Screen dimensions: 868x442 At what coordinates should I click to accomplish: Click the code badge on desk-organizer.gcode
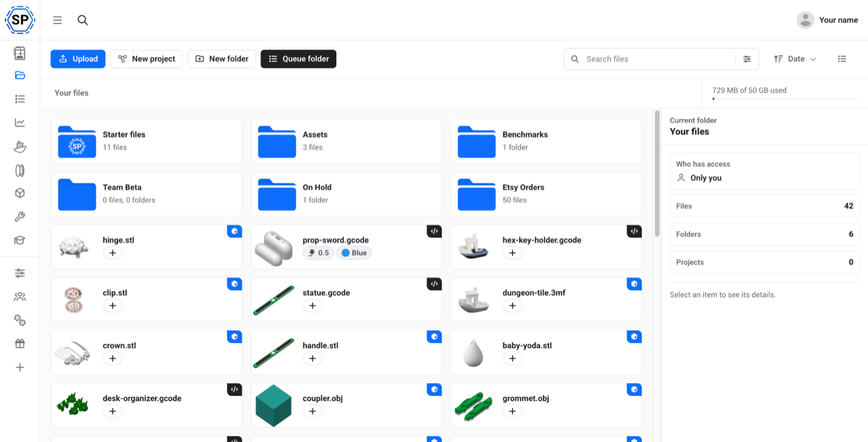pyautogui.click(x=235, y=390)
